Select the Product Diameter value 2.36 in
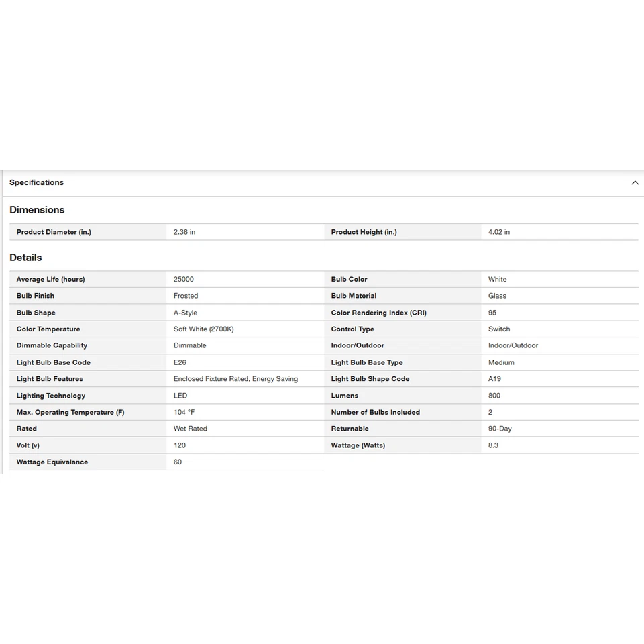 click(x=184, y=232)
